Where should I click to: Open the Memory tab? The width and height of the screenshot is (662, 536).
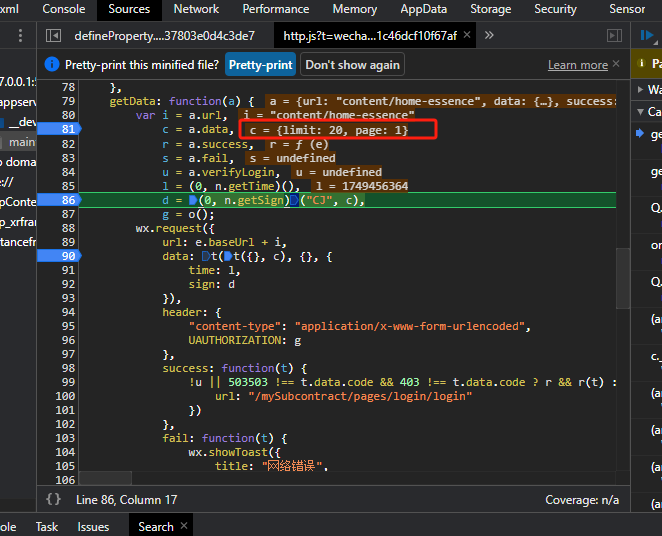coord(355,9)
